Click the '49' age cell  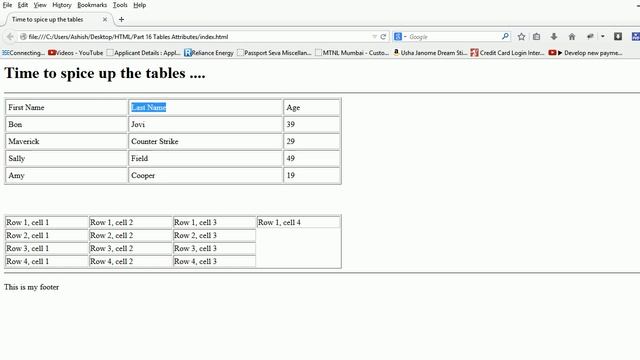[312, 158]
